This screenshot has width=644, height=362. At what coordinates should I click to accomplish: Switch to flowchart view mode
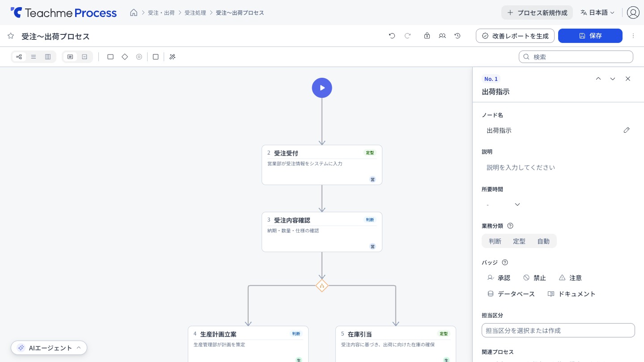(x=19, y=57)
